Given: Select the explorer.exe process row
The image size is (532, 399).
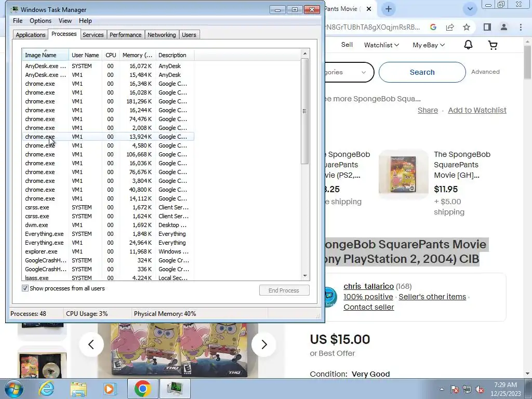Looking at the screenshot, I should coord(108,251).
